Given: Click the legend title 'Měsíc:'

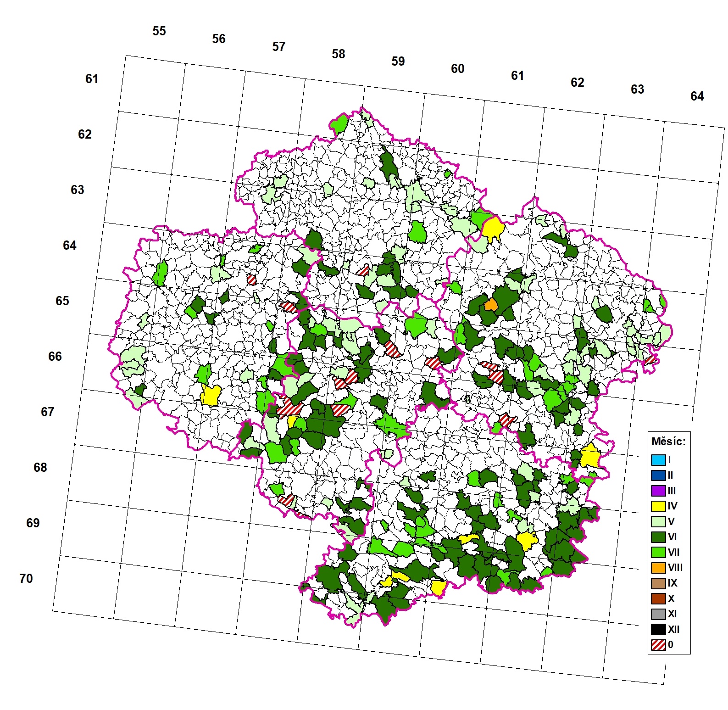Looking at the screenshot, I should [668, 442].
